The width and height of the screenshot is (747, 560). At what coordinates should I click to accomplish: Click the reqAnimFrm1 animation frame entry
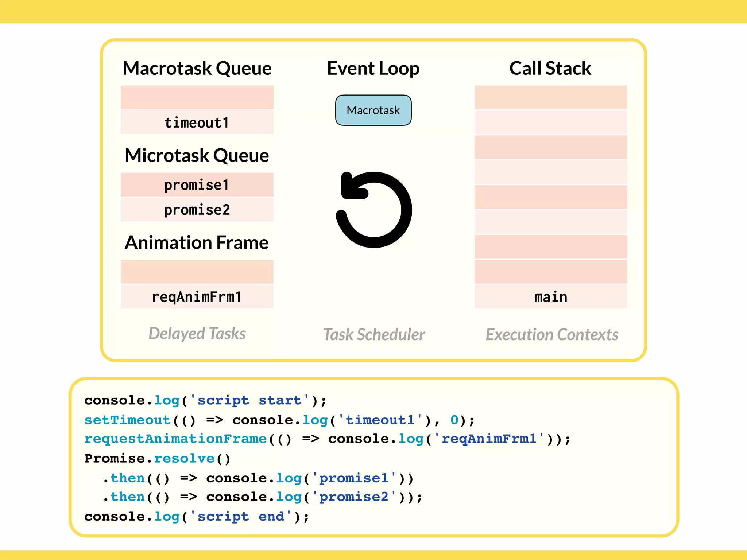(x=197, y=297)
